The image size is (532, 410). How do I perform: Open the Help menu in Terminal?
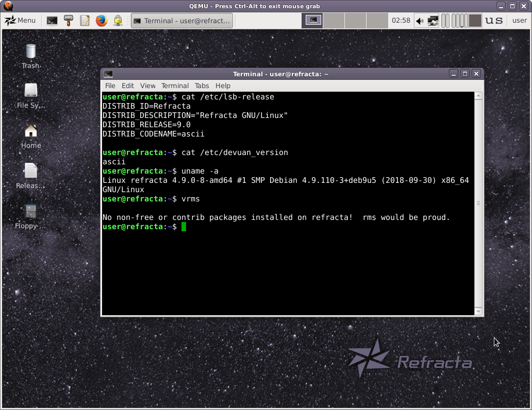pyautogui.click(x=223, y=86)
